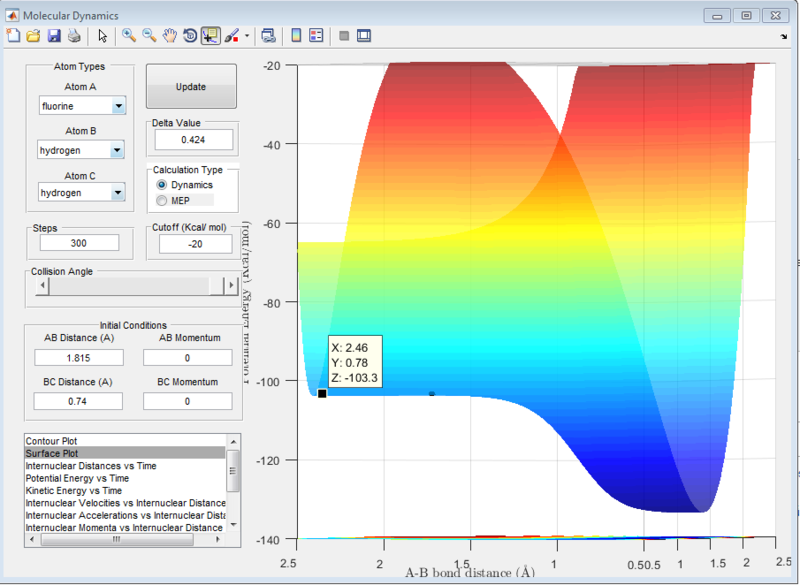Insert a colorbar using the toolbar icon
800x585 pixels.
point(296,36)
